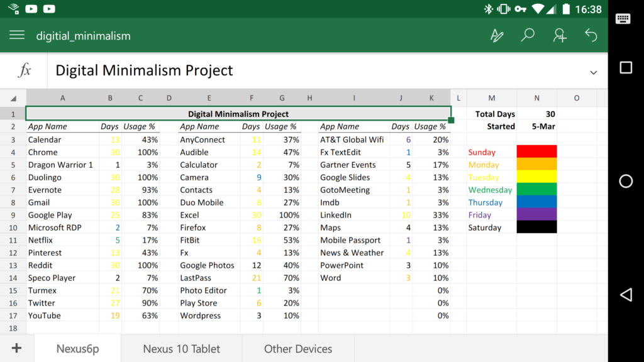Undo using the curved arrow icon
Image resolution: width=644 pixels, height=362 pixels.
[591, 35]
